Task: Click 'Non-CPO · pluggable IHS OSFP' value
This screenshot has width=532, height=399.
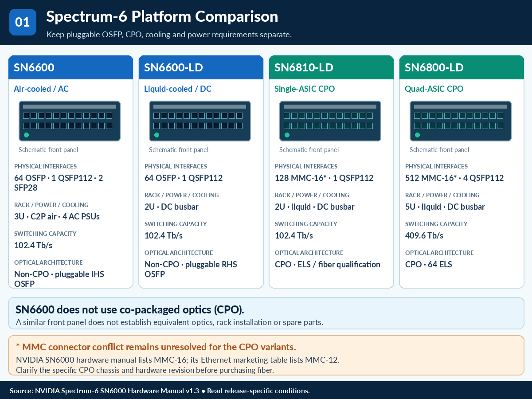Action: pyautogui.click(x=59, y=279)
